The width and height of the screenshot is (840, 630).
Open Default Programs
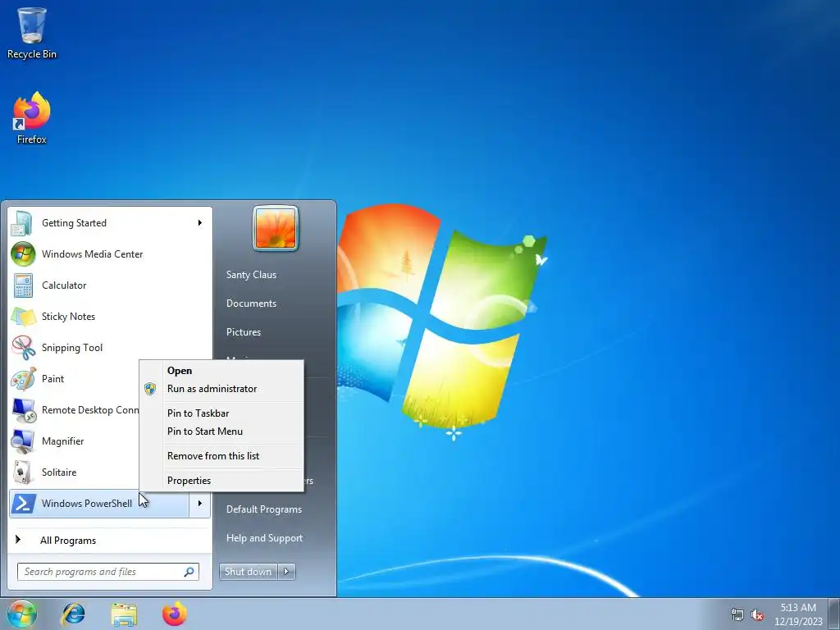click(x=264, y=509)
